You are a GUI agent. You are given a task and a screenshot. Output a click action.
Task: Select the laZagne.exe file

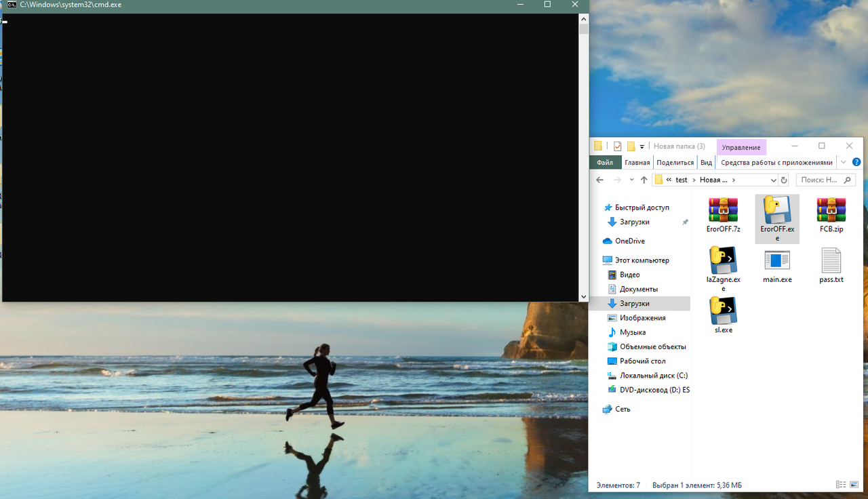click(723, 269)
